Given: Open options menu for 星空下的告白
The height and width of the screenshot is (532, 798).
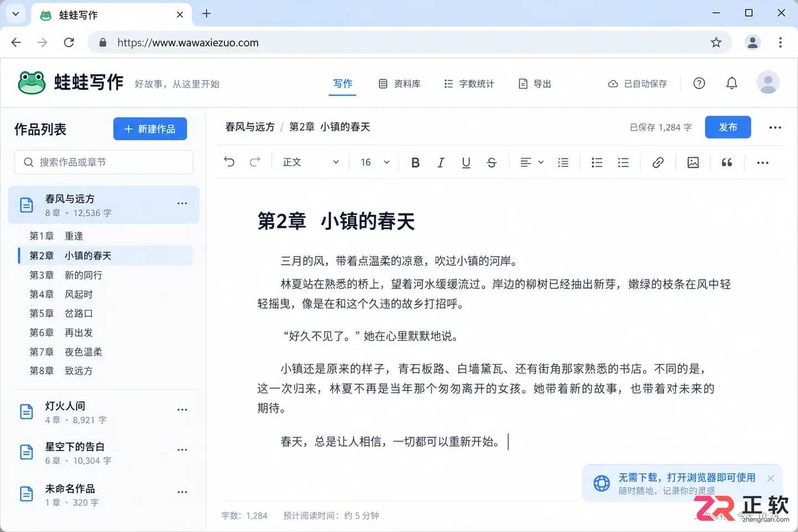Looking at the screenshot, I should (x=182, y=449).
